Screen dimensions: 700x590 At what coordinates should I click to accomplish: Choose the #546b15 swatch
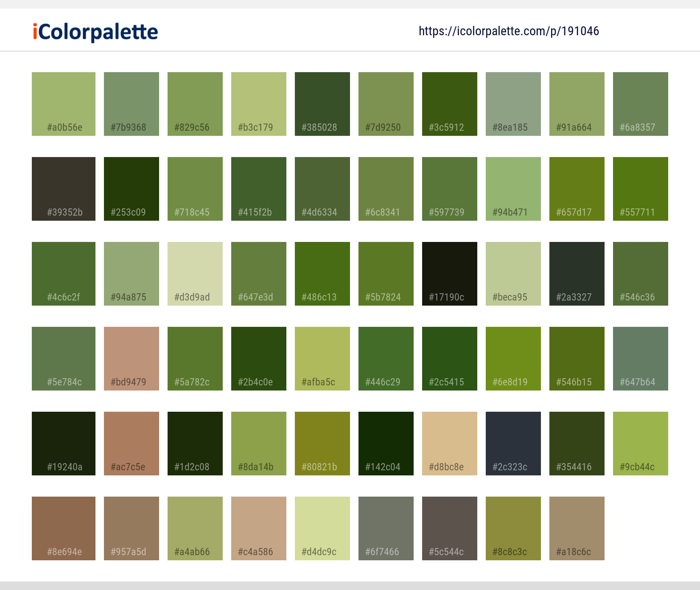click(577, 359)
